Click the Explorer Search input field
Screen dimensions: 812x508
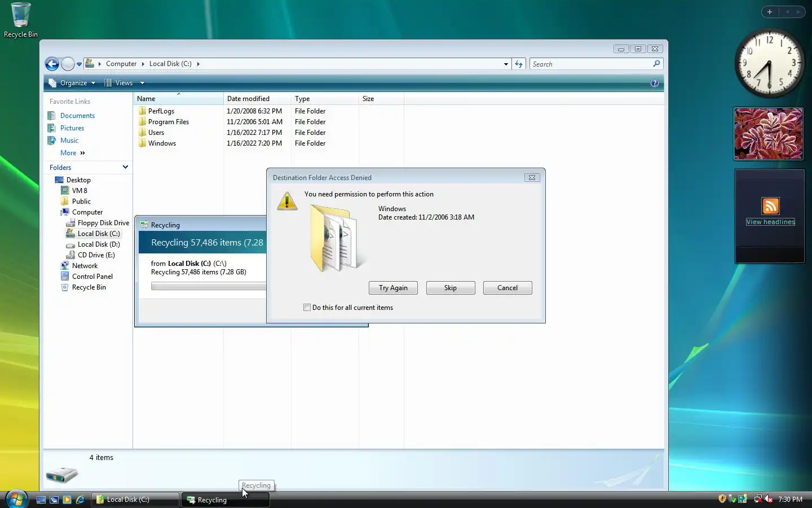pos(590,64)
